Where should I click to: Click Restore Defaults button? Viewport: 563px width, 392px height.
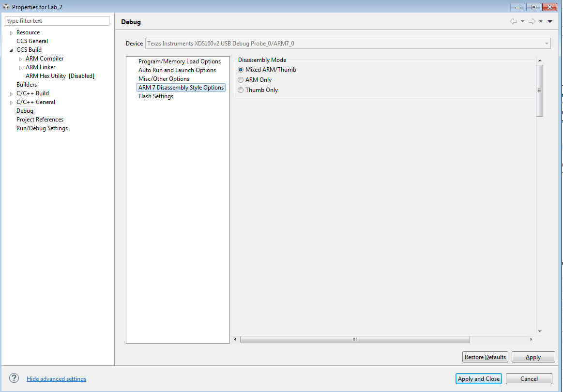(485, 357)
